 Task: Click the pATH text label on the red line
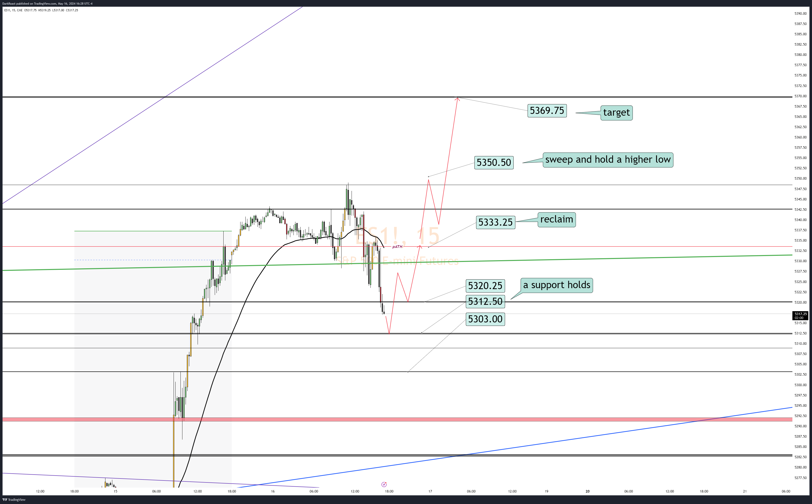click(x=397, y=247)
